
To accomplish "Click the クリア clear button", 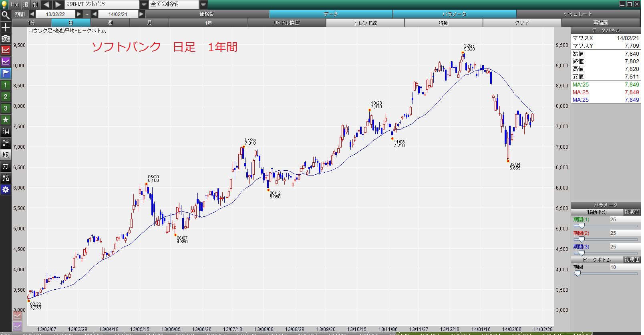I will pos(522,23).
